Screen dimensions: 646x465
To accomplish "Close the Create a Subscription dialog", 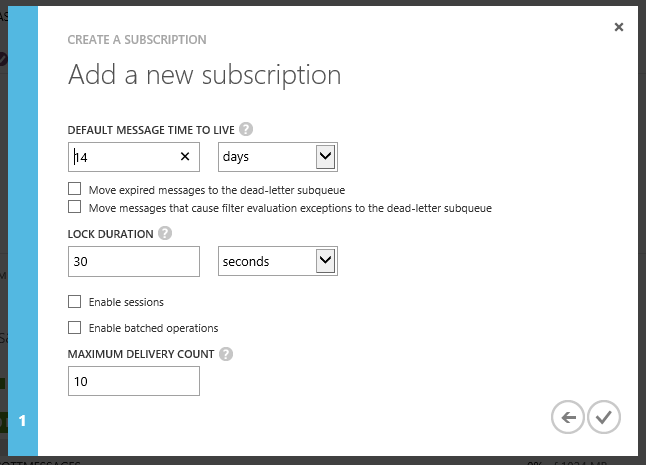I will pyautogui.click(x=619, y=27).
